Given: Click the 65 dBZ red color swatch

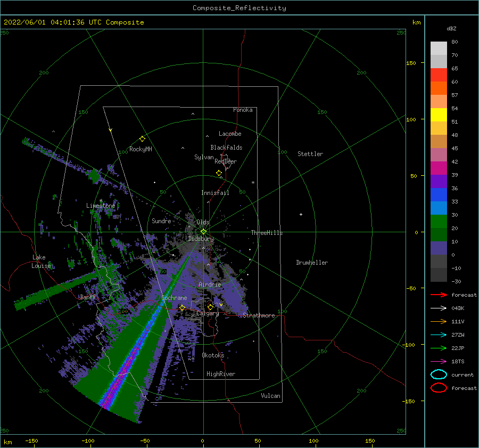Looking at the screenshot, I should (x=439, y=75).
